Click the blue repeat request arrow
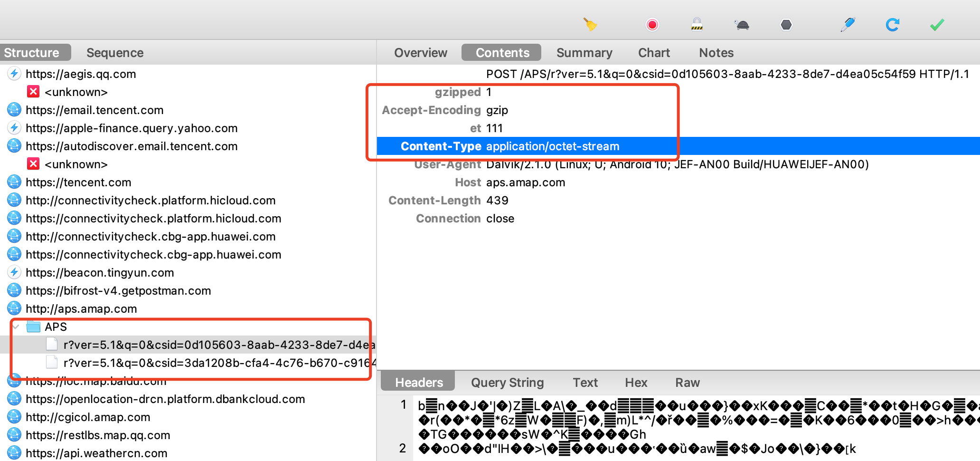This screenshot has width=980, height=461. coord(893,25)
